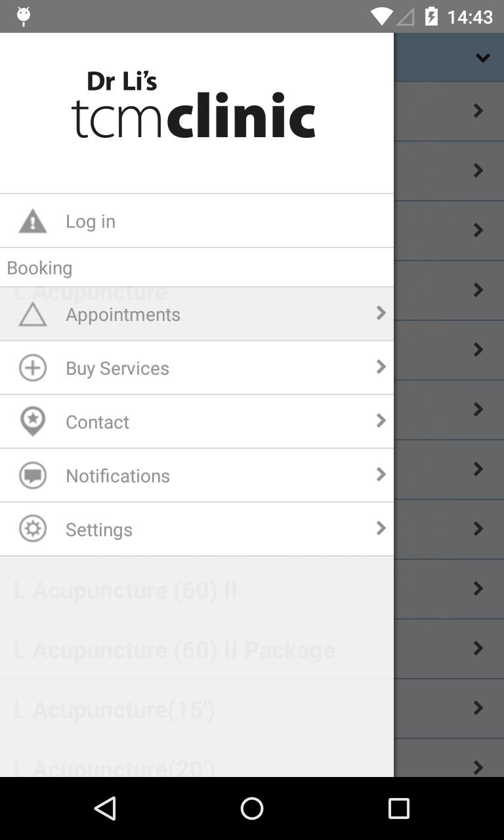The image size is (504, 840).
Task: Tap the Dr Li's tcmclinic logo
Action: 194,106
